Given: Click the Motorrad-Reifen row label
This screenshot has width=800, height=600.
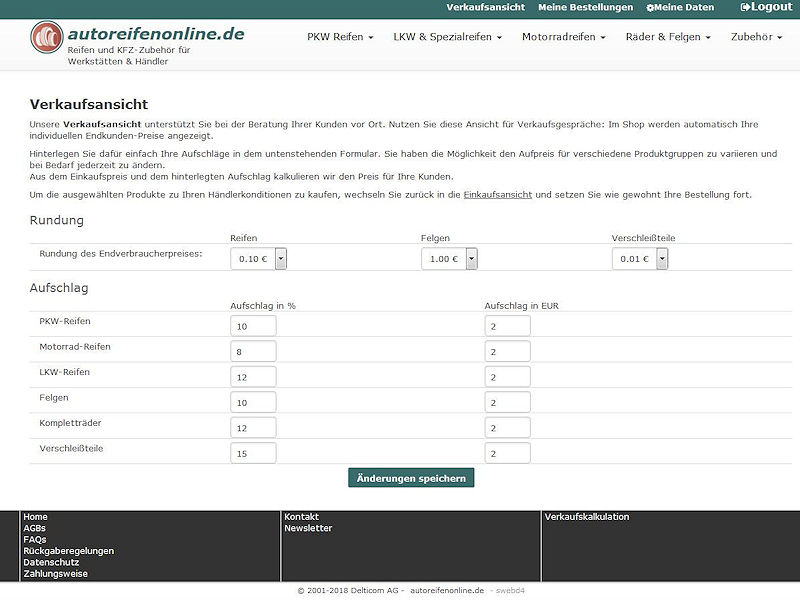Looking at the screenshot, I should [75, 346].
